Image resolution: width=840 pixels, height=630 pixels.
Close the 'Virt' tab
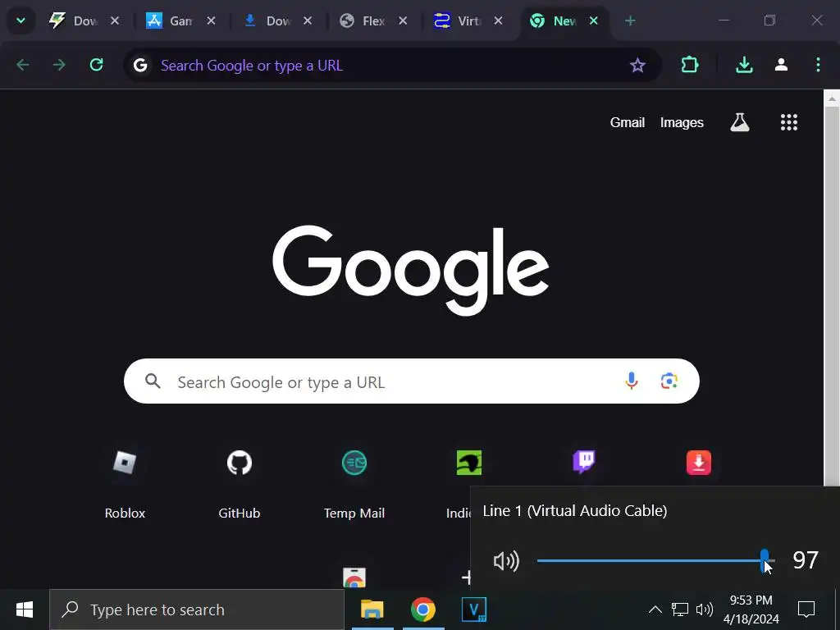(x=498, y=21)
